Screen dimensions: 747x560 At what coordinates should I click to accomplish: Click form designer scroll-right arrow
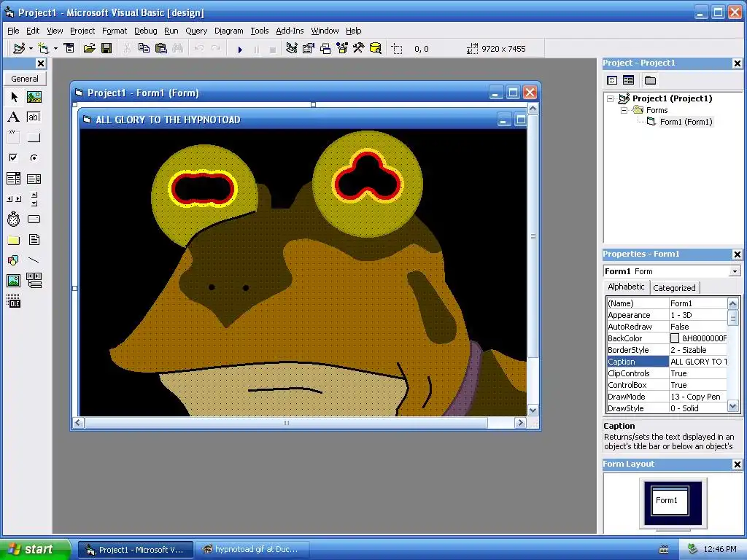coord(519,422)
